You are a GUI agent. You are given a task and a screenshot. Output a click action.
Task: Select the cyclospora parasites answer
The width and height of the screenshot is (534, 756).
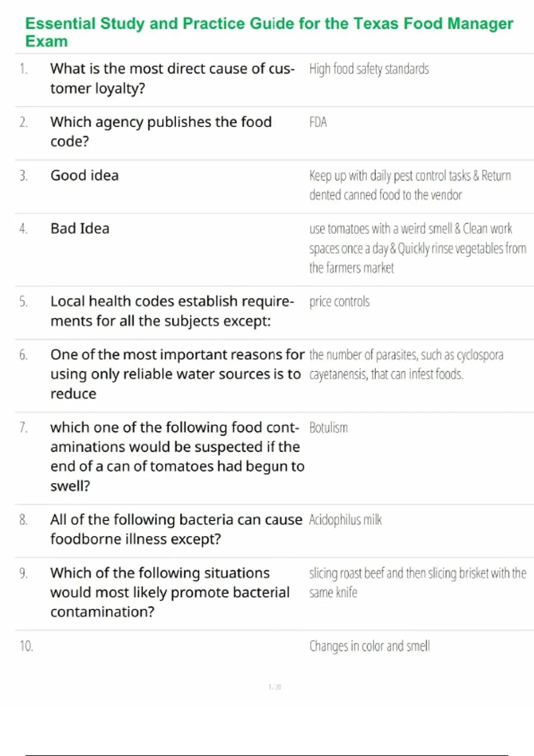tap(406, 364)
